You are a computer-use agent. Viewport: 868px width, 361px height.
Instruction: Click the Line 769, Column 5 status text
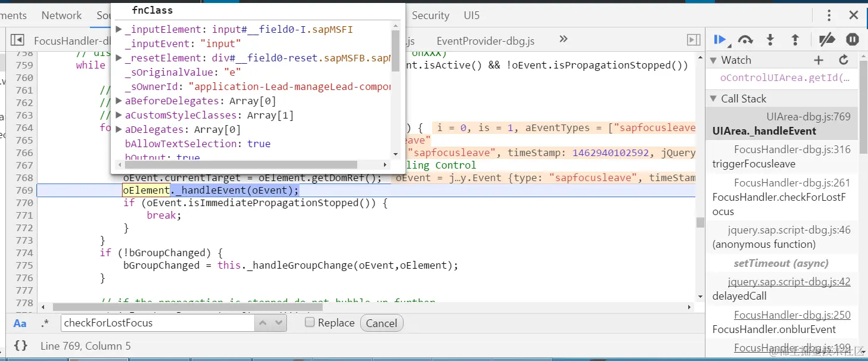[86, 346]
